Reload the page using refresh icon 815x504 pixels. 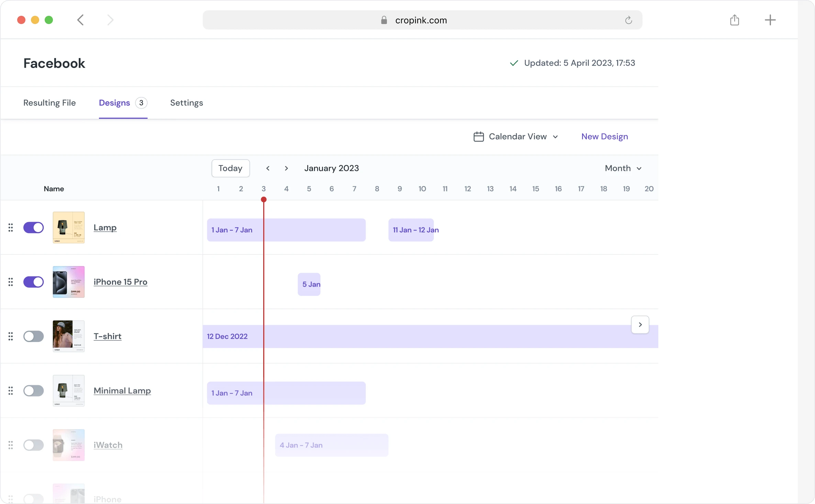pos(628,20)
